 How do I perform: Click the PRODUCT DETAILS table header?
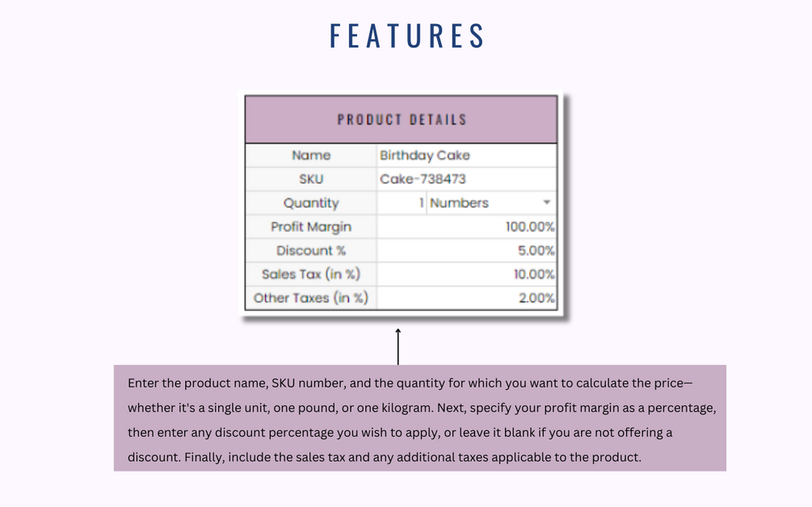coord(402,119)
